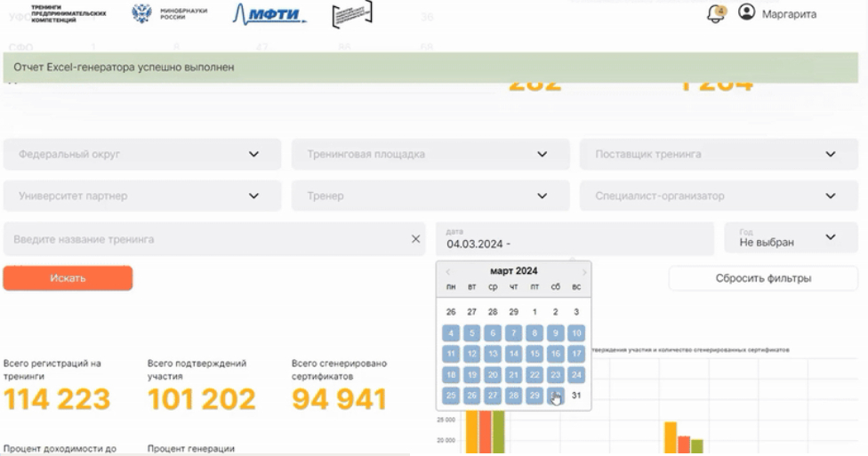Click the Excel report success notification

(x=430, y=68)
